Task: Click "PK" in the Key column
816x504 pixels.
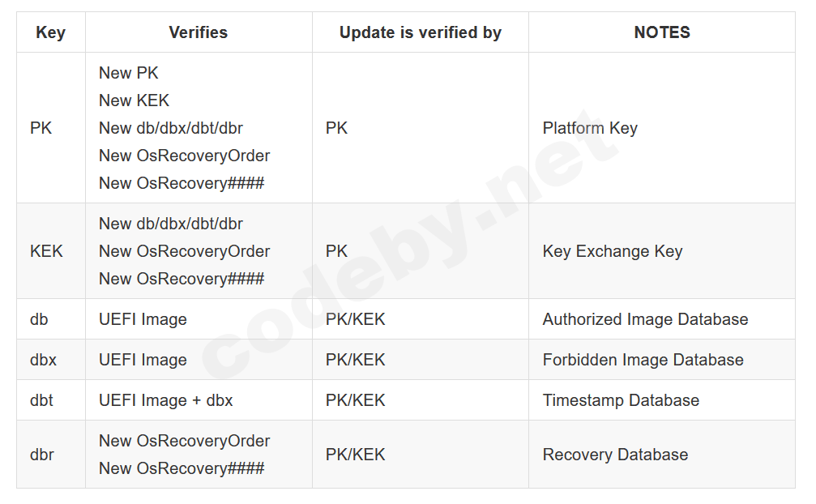Action: (41, 128)
